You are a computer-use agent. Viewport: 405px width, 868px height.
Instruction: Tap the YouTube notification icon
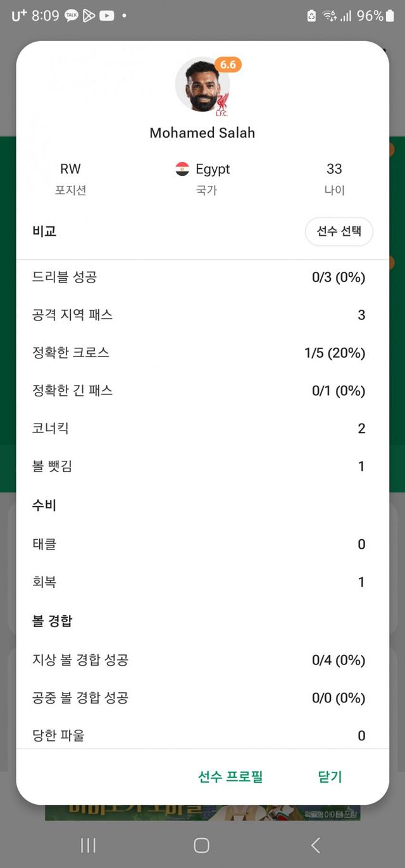[106, 16]
